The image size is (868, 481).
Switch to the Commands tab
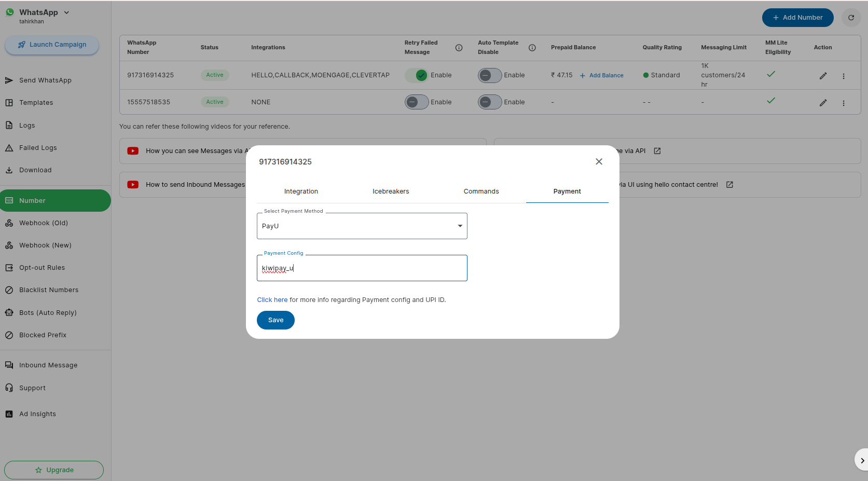481,191
